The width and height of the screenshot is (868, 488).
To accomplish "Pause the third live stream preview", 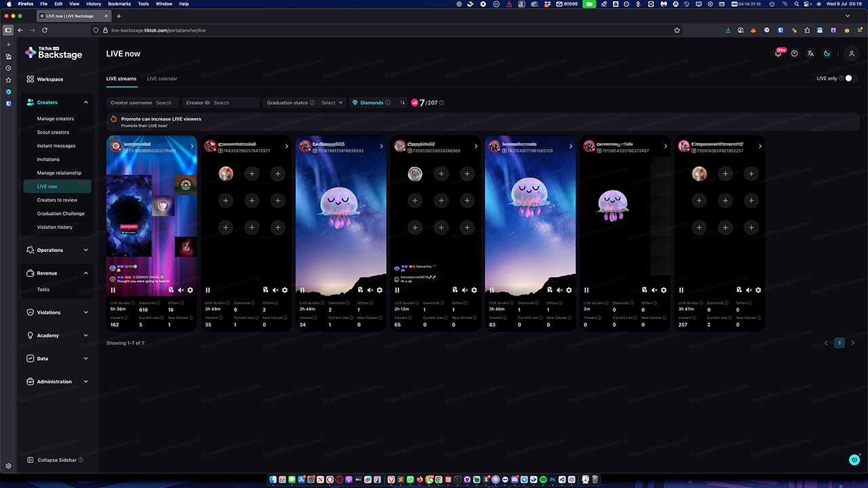I will (302, 290).
